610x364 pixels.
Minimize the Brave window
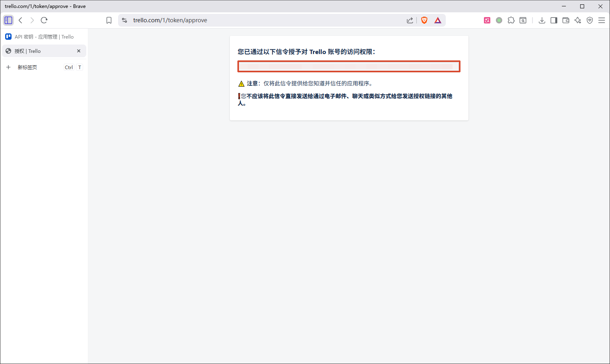[564, 6]
